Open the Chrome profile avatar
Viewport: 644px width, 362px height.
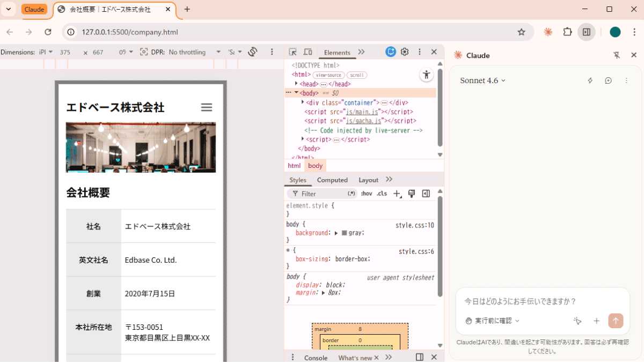[x=615, y=32]
